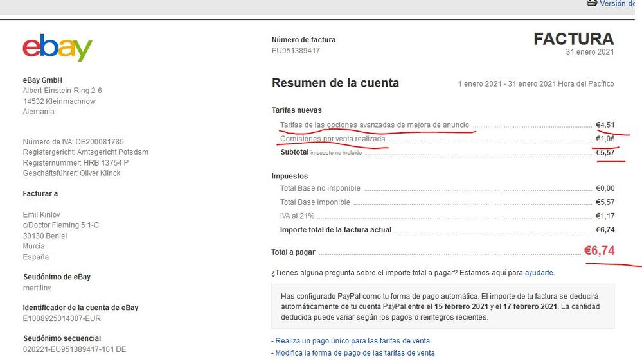Image resolution: width=642 pixels, height=364 pixels.
Task: Open the printable Versión link
Action: 617,3
